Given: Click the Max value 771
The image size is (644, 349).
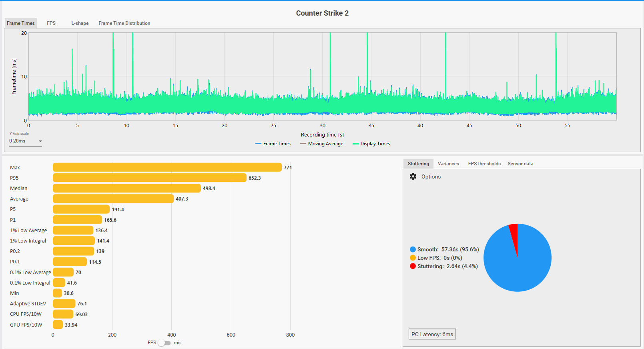Looking at the screenshot, I should [288, 168].
